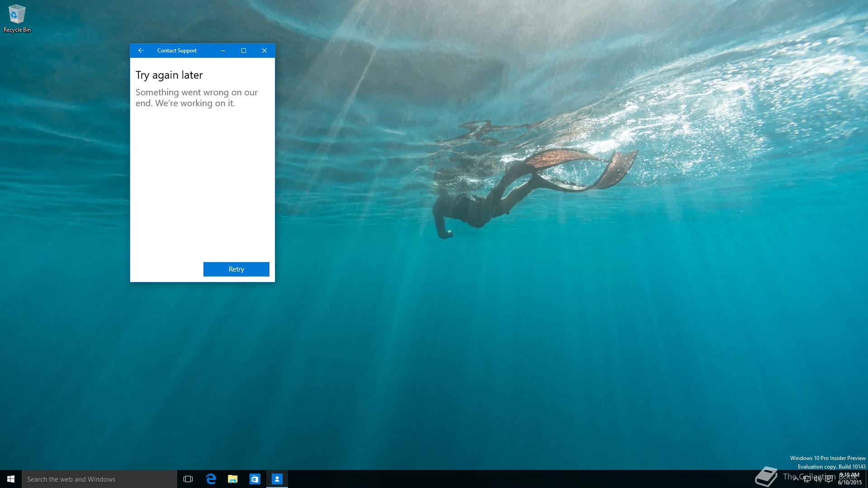
Task: Expand the hidden tray icons chevron
Action: click(796, 479)
